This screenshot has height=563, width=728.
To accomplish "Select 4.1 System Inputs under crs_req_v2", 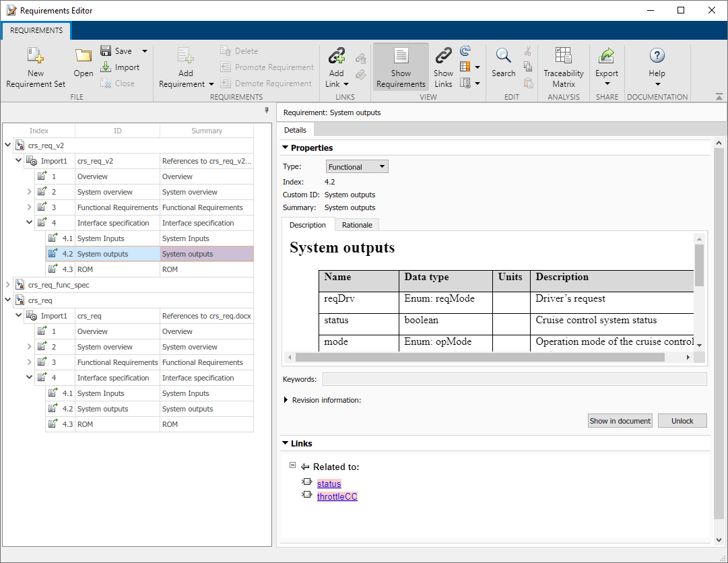I will (150, 238).
